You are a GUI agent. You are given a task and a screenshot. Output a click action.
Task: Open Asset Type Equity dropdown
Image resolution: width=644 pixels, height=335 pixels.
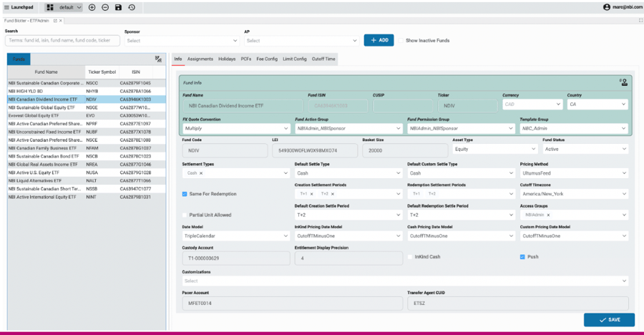[x=495, y=149]
